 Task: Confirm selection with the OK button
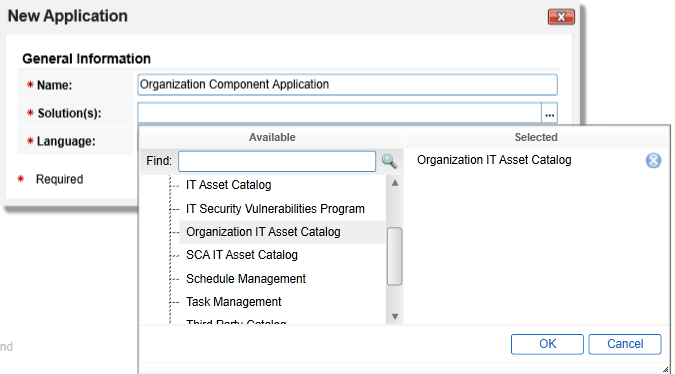[547, 344]
